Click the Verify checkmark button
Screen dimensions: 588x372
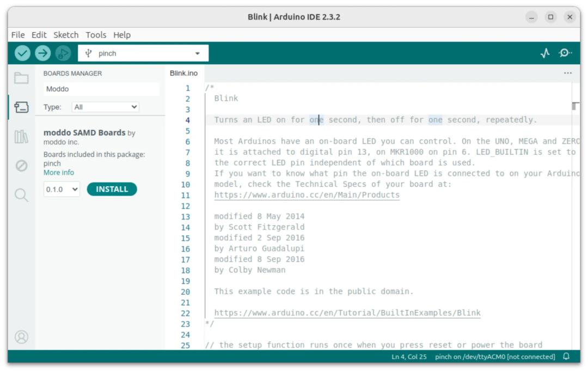pos(22,53)
